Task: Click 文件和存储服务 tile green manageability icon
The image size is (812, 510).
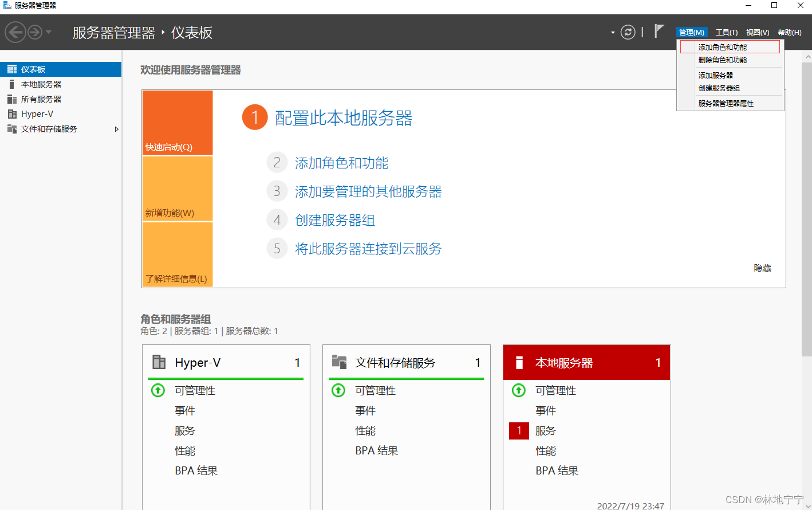Action: tap(338, 390)
